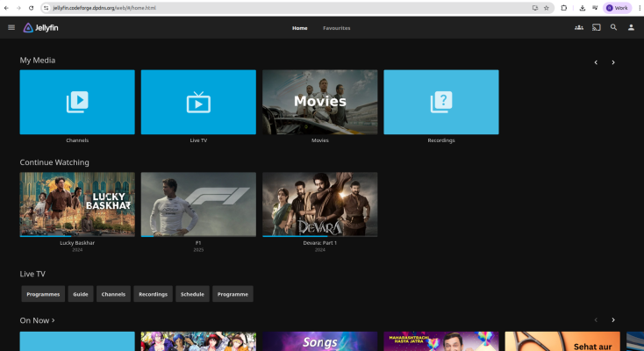Resume Devara: Part 1 poster
The height and width of the screenshot is (351, 644).
pyautogui.click(x=320, y=204)
